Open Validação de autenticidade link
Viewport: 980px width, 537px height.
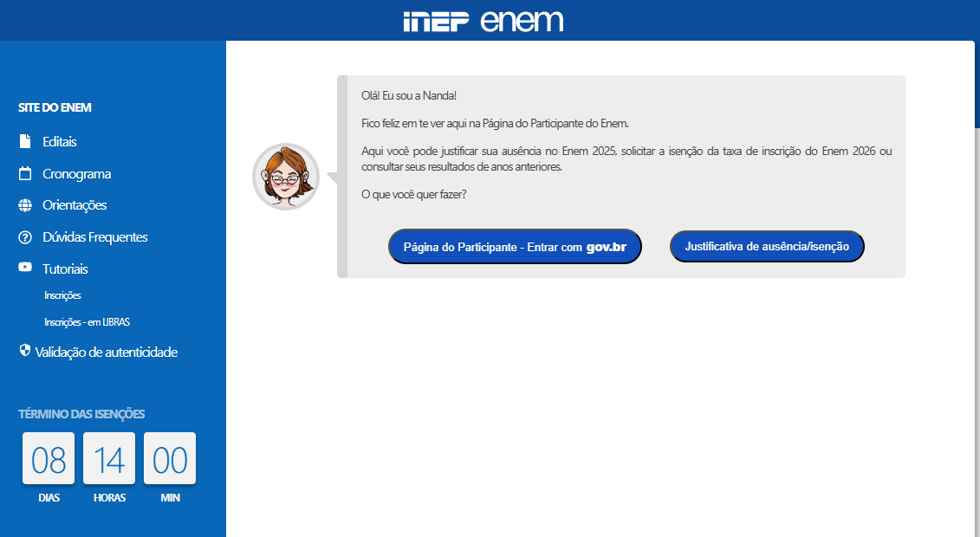click(107, 353)
